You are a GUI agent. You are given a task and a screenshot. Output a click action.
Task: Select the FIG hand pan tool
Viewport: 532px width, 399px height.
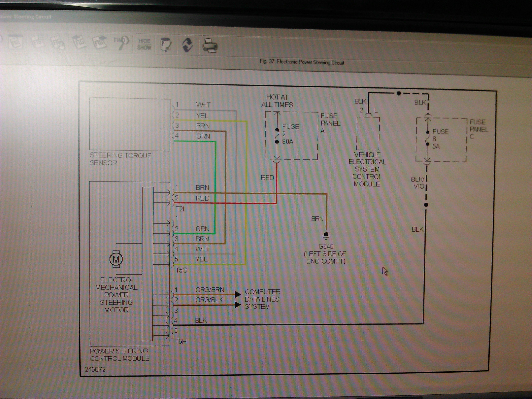click(x=58, y=43)
